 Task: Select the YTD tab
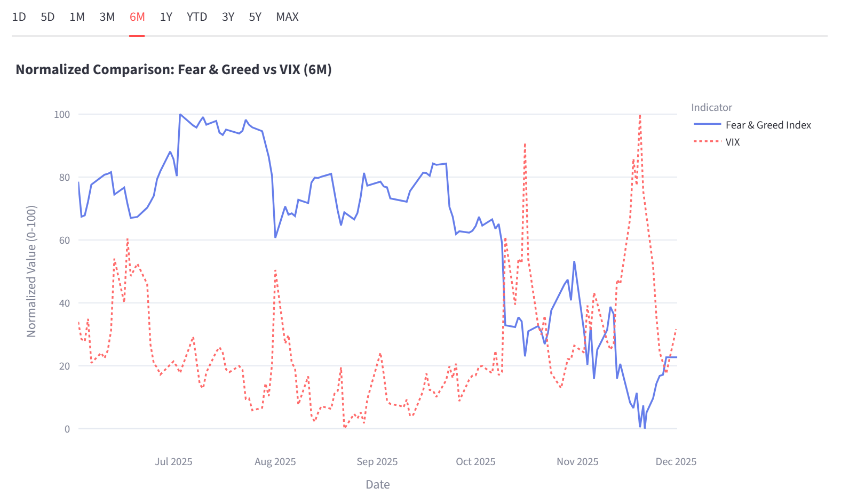197,17
